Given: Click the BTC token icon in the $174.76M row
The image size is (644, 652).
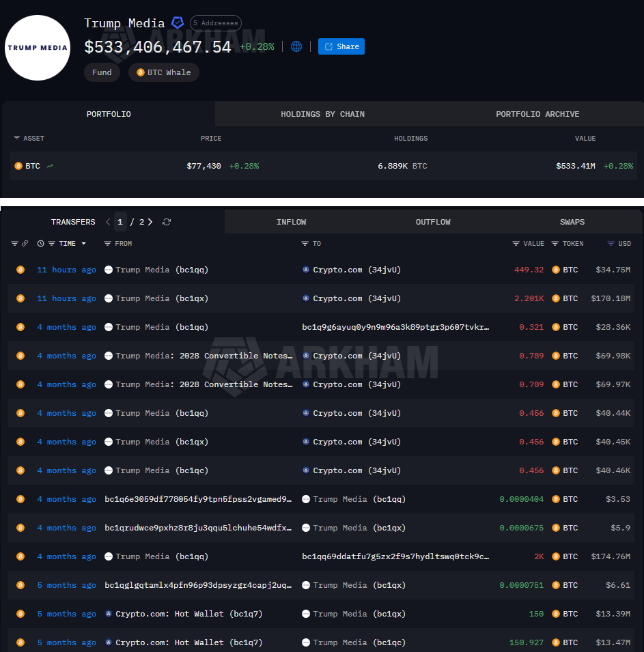Looking at the screenshot, I should [556, 557].
